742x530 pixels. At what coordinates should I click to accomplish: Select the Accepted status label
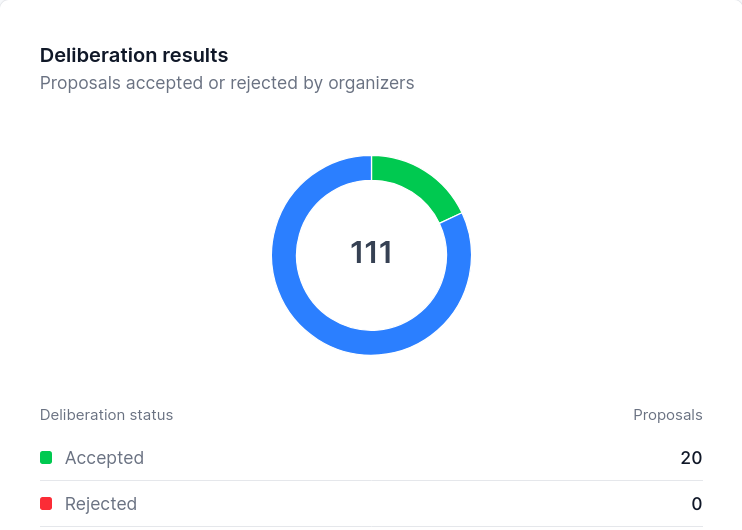pyautogui.click(x=105, y=458)
